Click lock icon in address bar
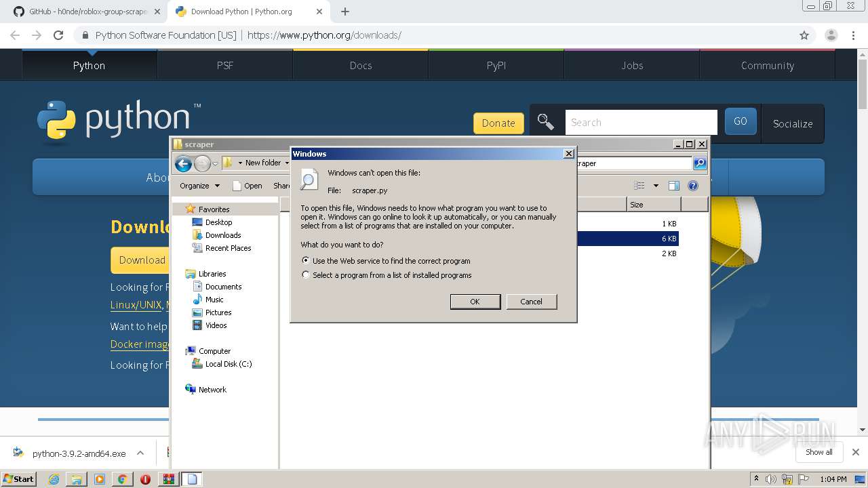Screen dimensions: 868x488 85,35
